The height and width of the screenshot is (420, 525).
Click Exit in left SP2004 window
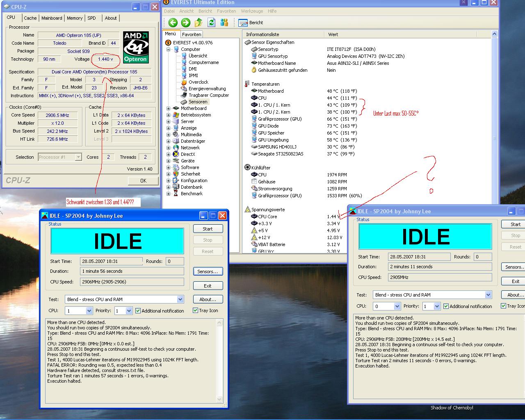pos(208,286)
